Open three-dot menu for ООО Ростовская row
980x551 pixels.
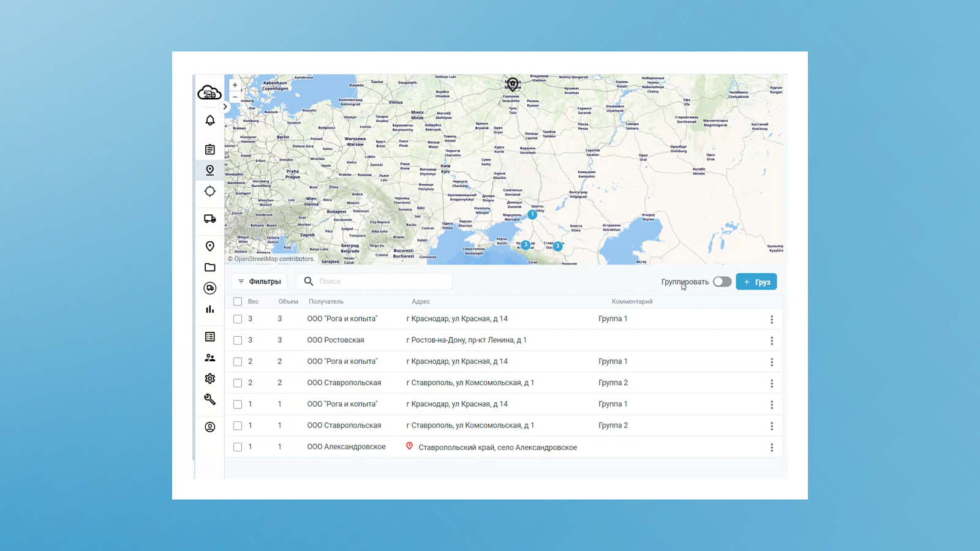(772, 340)
